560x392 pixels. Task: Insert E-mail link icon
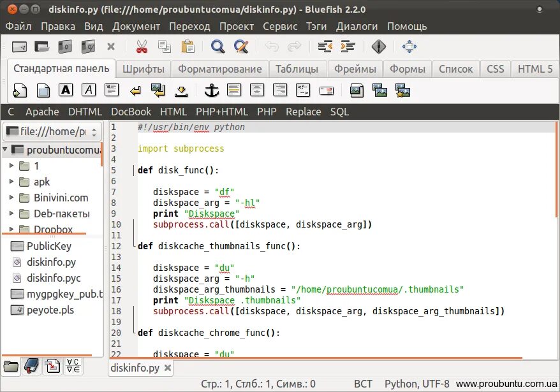click(327, 91)
